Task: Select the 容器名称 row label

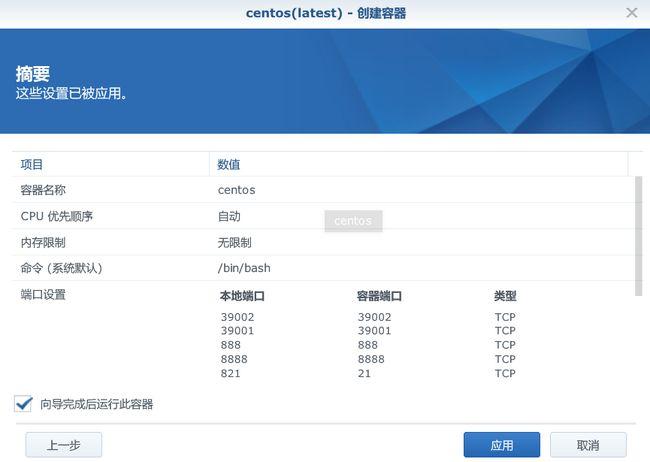Action: [x=43, y=190]
